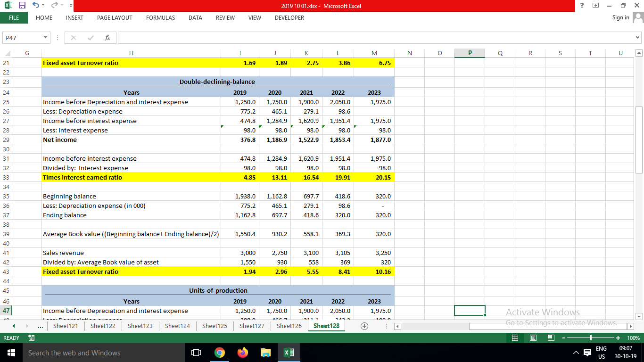This screenshot has height=362, width=644.
Task: Open the PAGE LAYOUT tab
Action: 115,17
